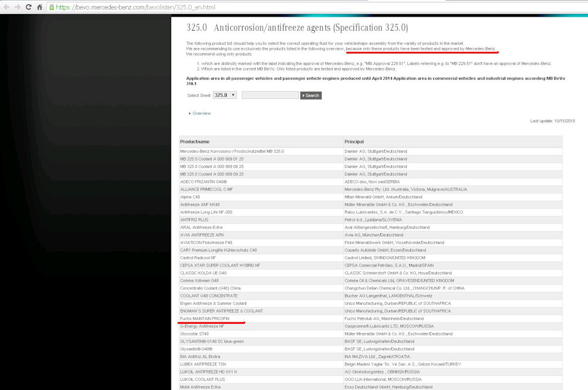
Task: Click principal Fuchs Petrolub AG, Mannheim
Action: point(384,319)
